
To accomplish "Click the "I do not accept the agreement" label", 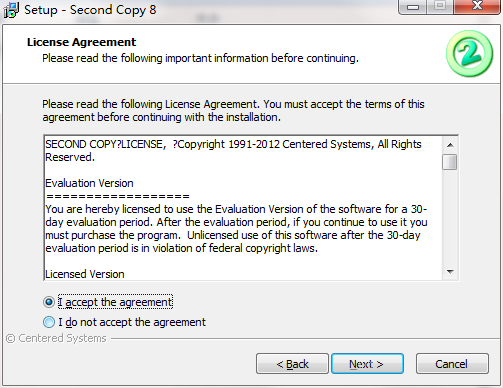I will click(132, 322).
